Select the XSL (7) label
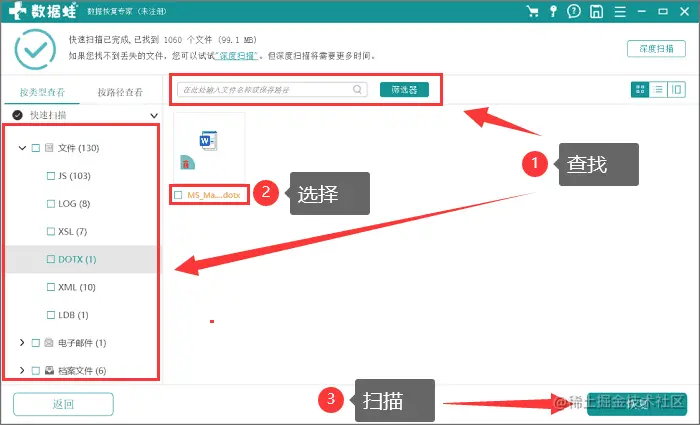700x425 pixels. click(x=72, y=231)
